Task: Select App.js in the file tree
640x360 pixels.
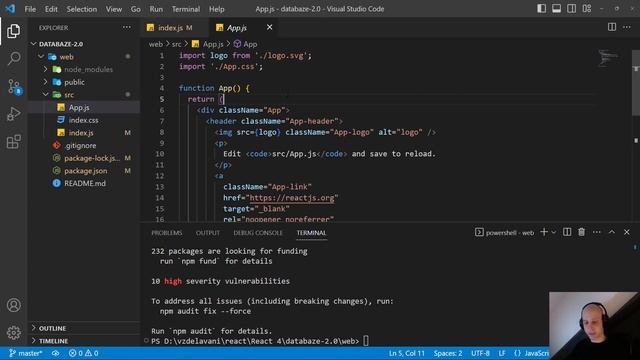Action: [x=84, y=107]
